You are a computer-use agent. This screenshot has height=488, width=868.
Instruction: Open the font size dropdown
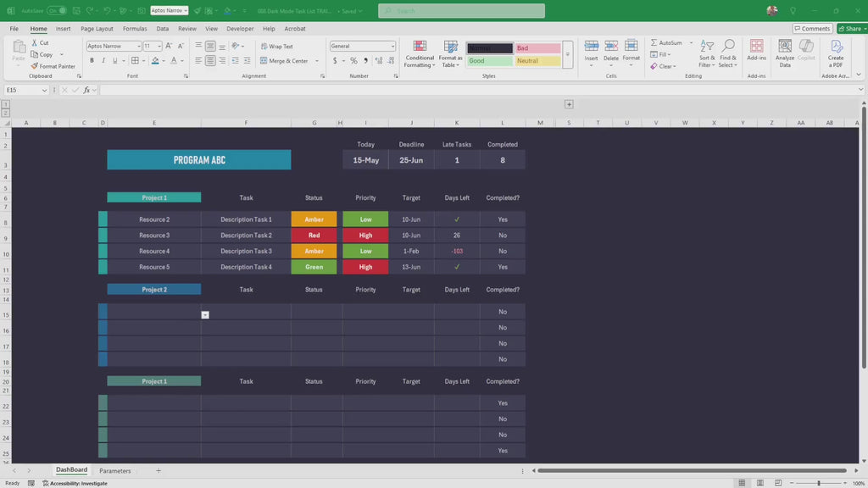(x=159, y=47)
